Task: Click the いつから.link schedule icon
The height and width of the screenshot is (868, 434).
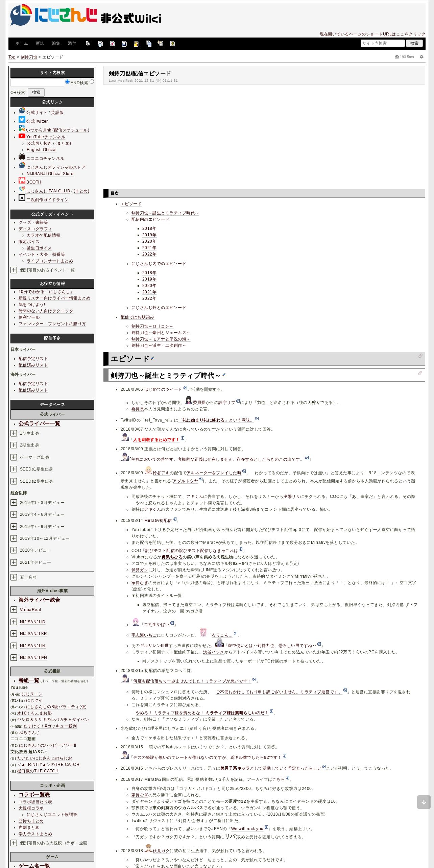Action: click(x=22, y=128)
